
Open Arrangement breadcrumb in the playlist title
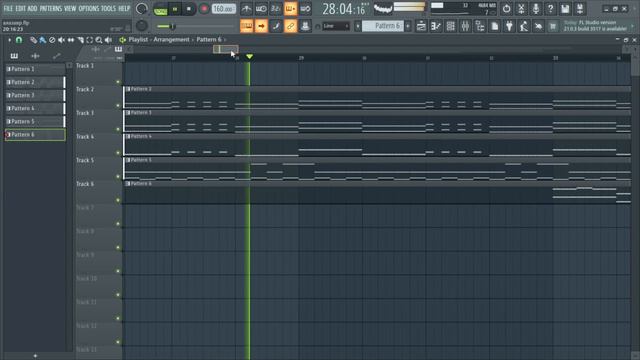click(171, 40)
